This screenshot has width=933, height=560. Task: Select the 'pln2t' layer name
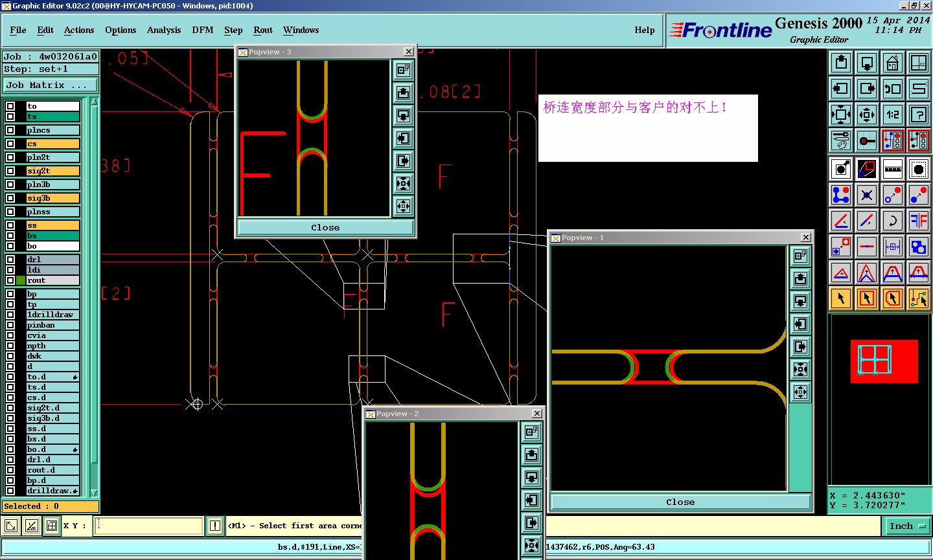click(x=53, y=157)
